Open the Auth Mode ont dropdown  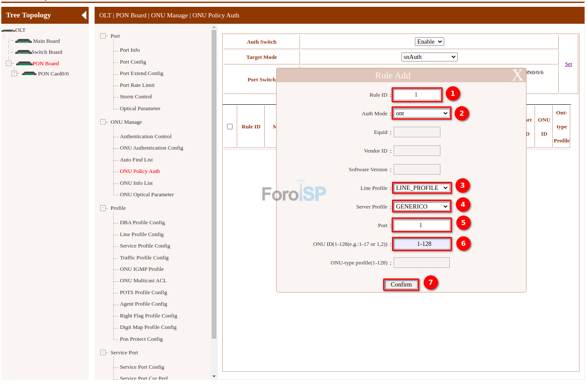[x=422, y=113]
